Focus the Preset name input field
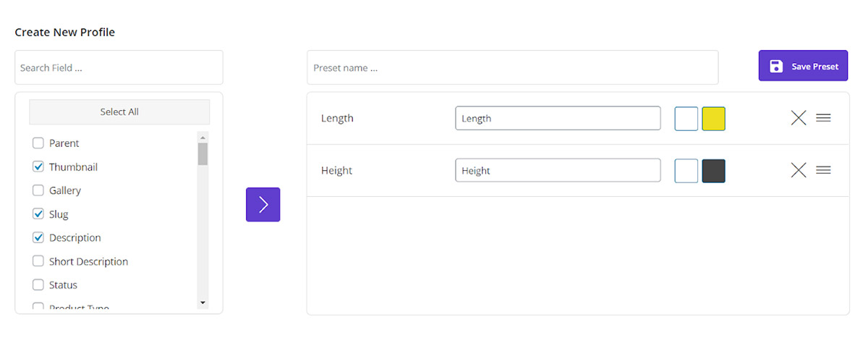 click(x=512, y=67)
